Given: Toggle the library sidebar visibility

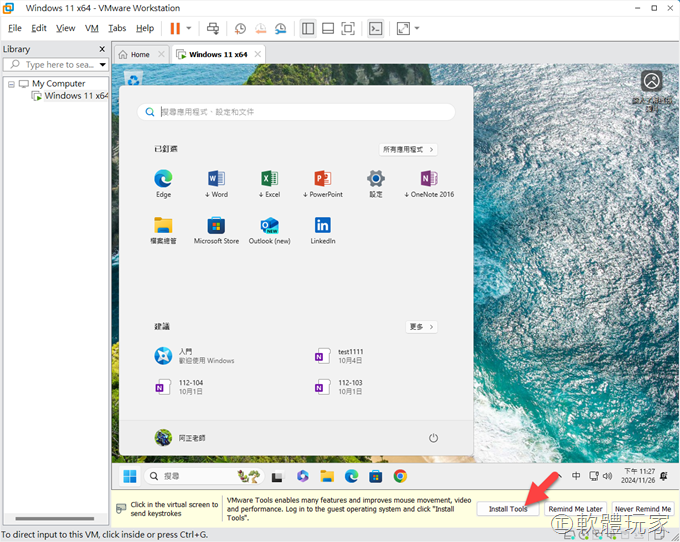Looking at the screenshot, I should [x=308, y=28].
